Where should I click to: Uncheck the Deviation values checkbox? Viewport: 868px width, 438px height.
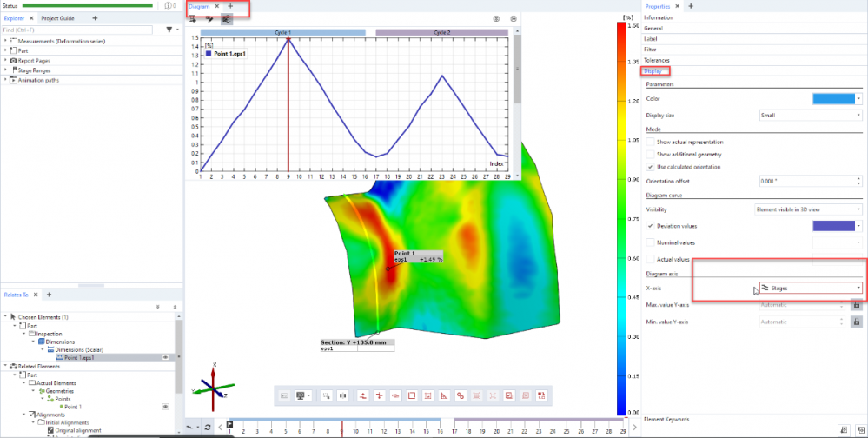pyautogui.click(x=651, y=226)
